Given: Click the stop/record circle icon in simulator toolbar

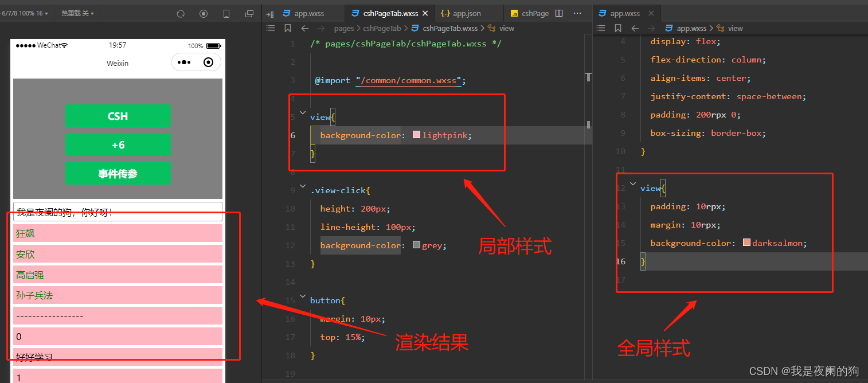Looking at the screenshot, I should click(x=204, y=13).
